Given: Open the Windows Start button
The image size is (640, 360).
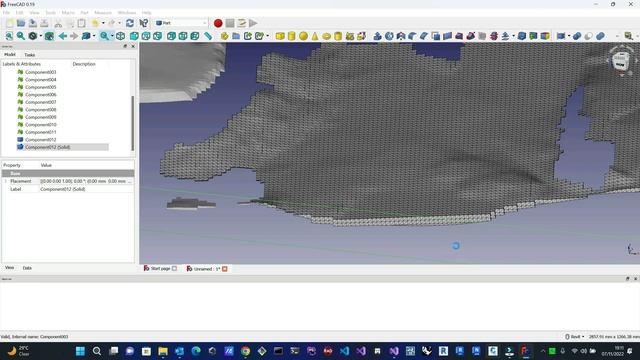Looking at the screenshot, I should [80, 351].
